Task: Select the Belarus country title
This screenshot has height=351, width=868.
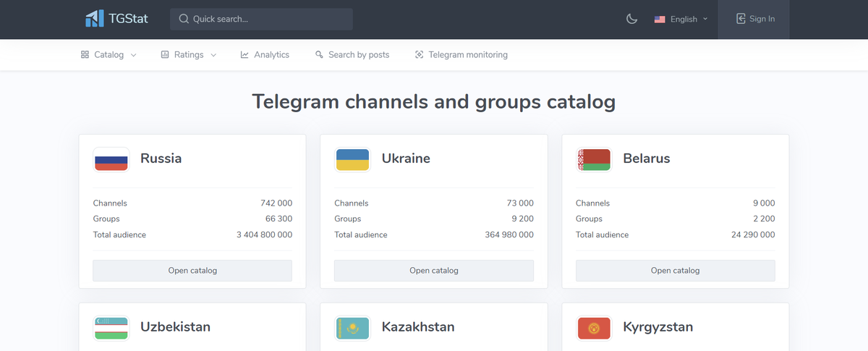Action: [647, 158]
